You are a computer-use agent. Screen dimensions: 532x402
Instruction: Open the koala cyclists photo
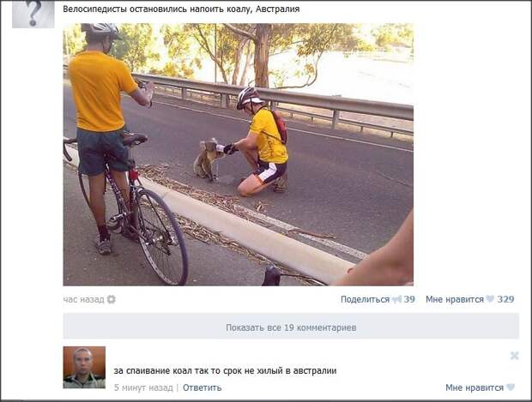pos(239,154)
